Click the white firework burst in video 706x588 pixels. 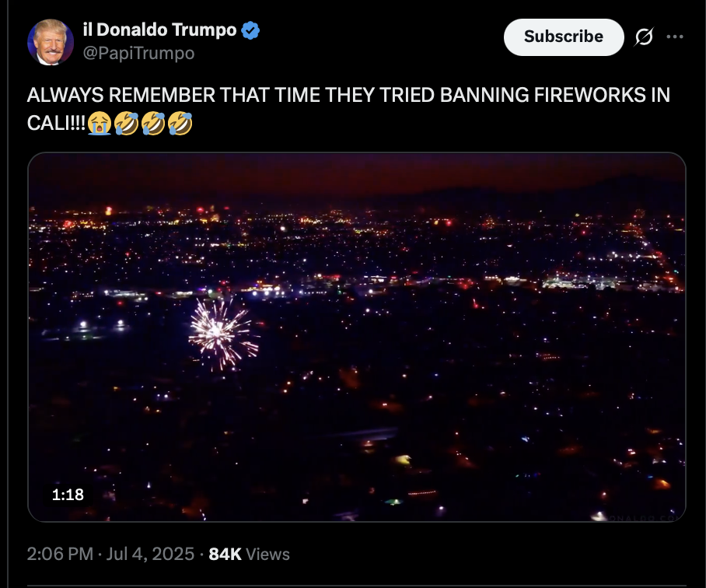click(222, 334)
